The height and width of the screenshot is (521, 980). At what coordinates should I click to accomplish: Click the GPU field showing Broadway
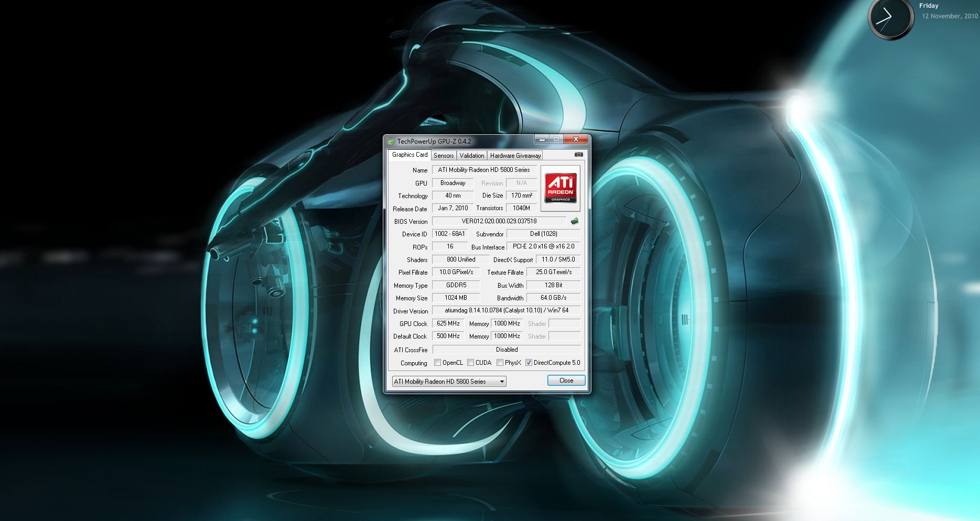coord(453,183)
